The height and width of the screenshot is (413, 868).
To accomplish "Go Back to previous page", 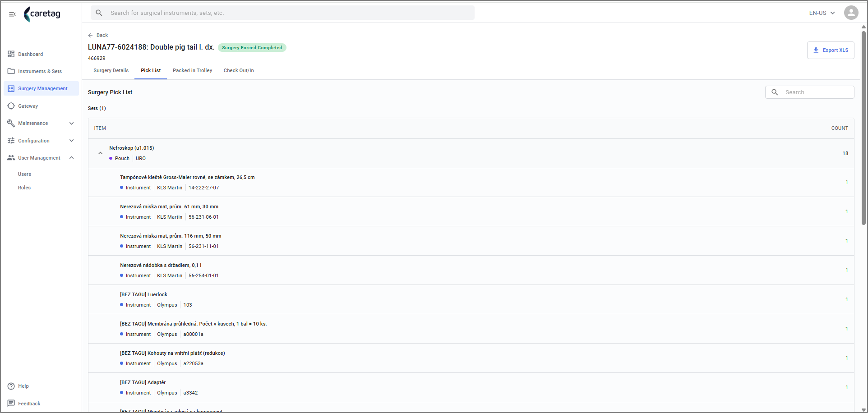I will click(98, 35).
